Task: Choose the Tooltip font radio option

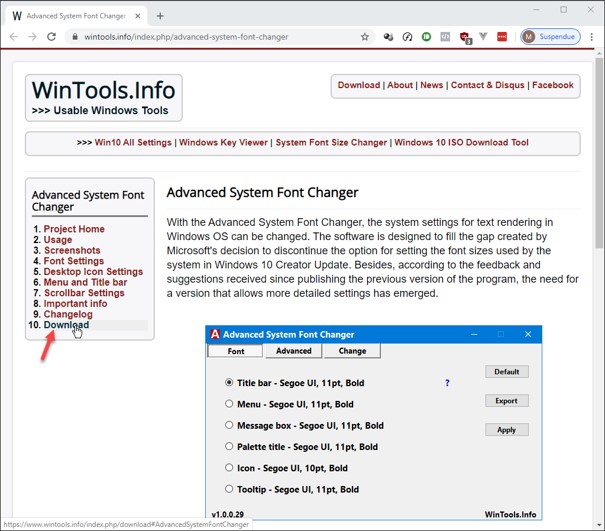Action: coord(229,489)
